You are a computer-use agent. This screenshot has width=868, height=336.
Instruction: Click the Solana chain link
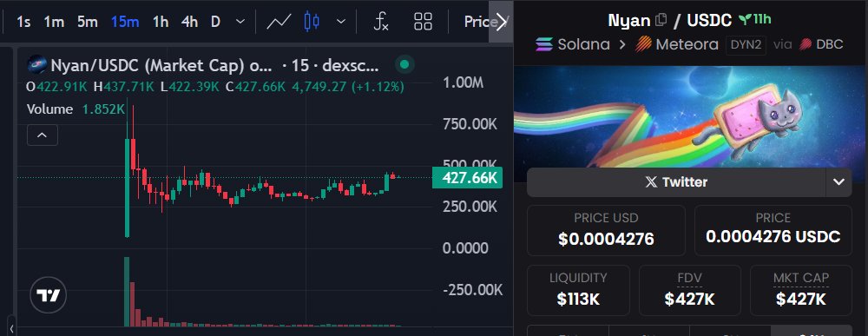point(572,44)
